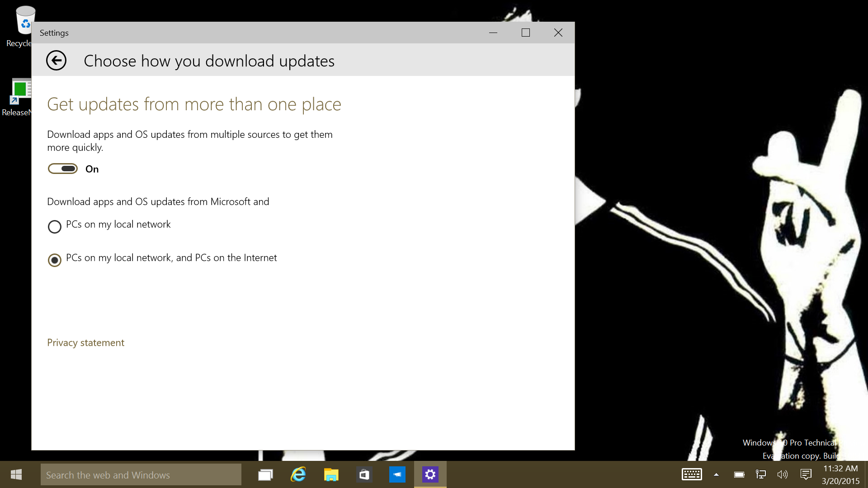The width and height of the screenshot is (868, 488).
Task: Open the touch keyboard from the tray
Action: point(692,474)
